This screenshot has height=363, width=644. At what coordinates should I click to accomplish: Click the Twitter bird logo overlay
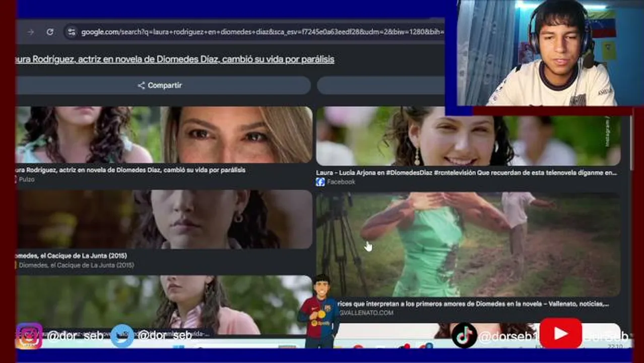click(122, 336)
